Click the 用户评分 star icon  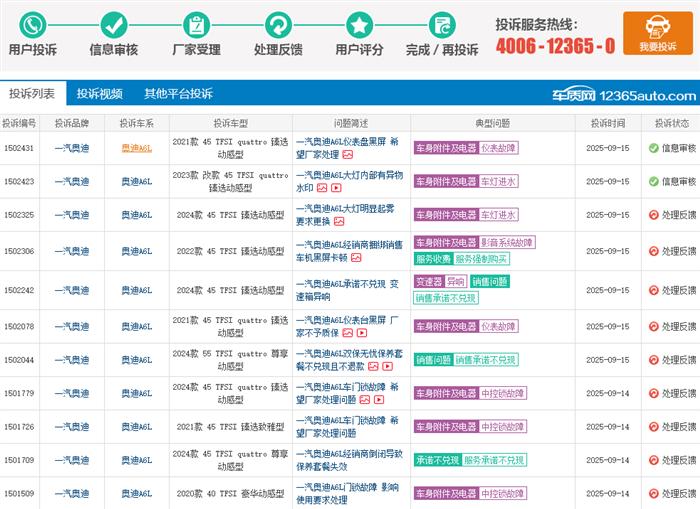click(359, 24)
